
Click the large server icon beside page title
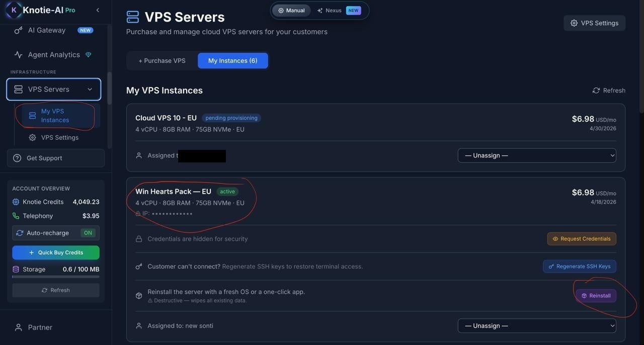point(133,17)
